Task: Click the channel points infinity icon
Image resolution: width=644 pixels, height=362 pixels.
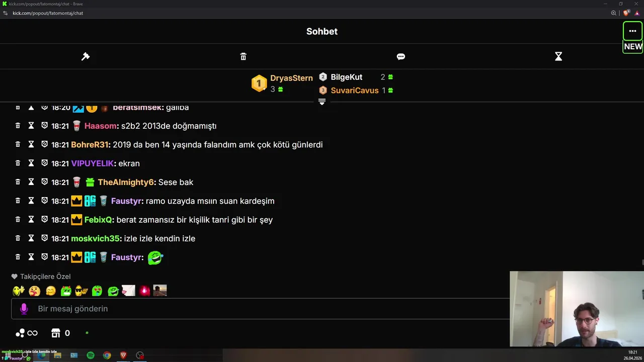Action: (x=32, y=333)
